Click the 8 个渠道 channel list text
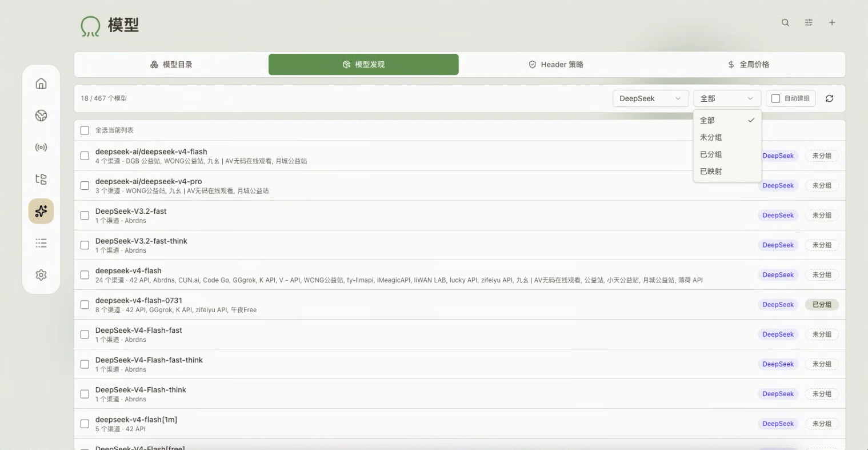868x450 pixels. pos(176,310)
